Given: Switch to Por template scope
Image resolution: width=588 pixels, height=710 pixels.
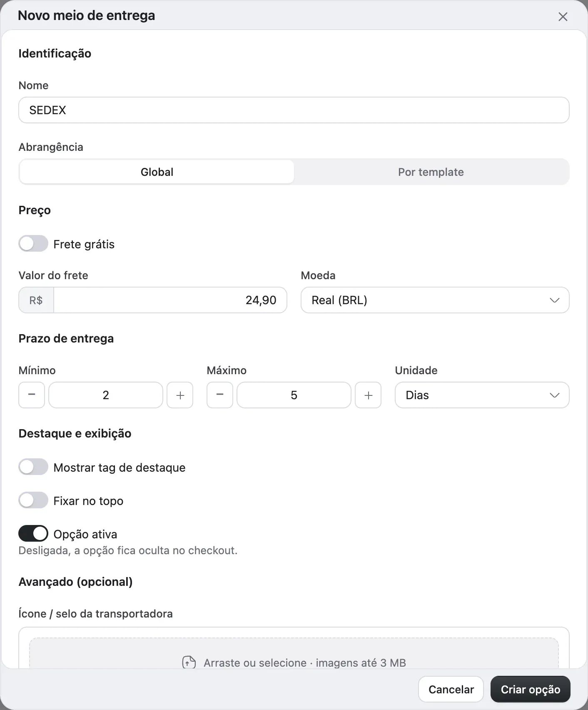Looking at the screenshot, I should (431, 172).
